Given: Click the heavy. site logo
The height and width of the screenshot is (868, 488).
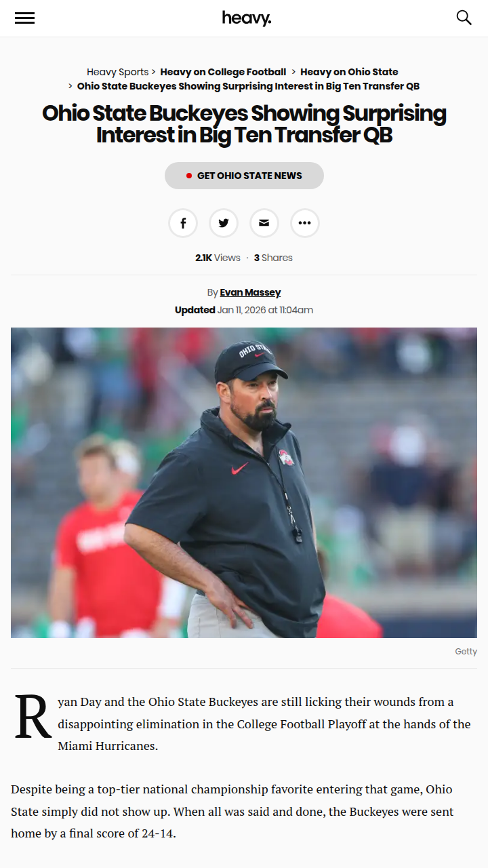Looking at the screenshot, I should coord(247,18).
